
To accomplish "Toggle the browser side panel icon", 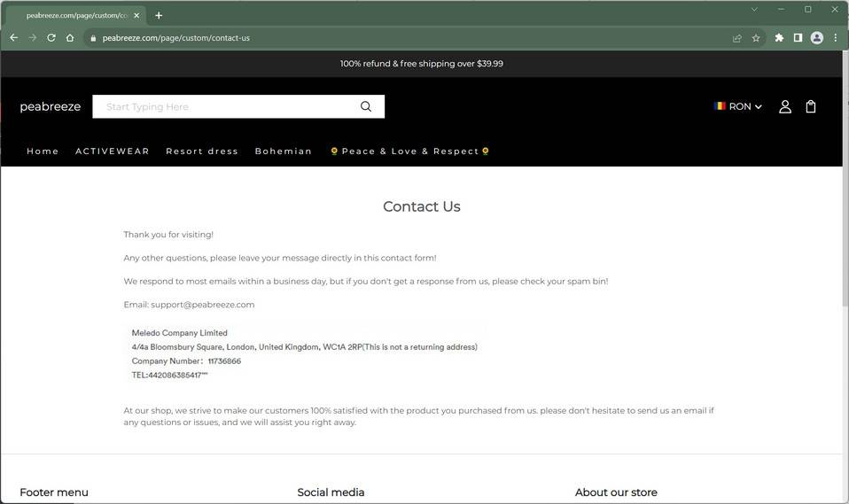I will (798, 37).
